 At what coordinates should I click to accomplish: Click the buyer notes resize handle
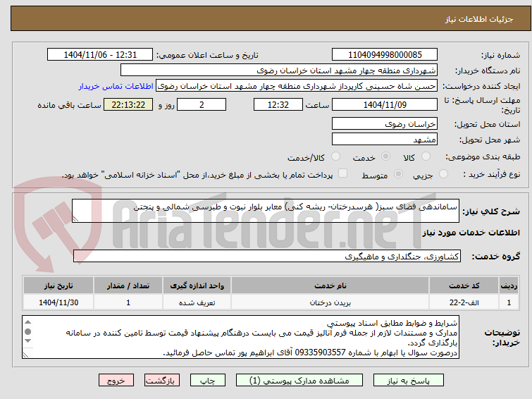coord(26,355)
